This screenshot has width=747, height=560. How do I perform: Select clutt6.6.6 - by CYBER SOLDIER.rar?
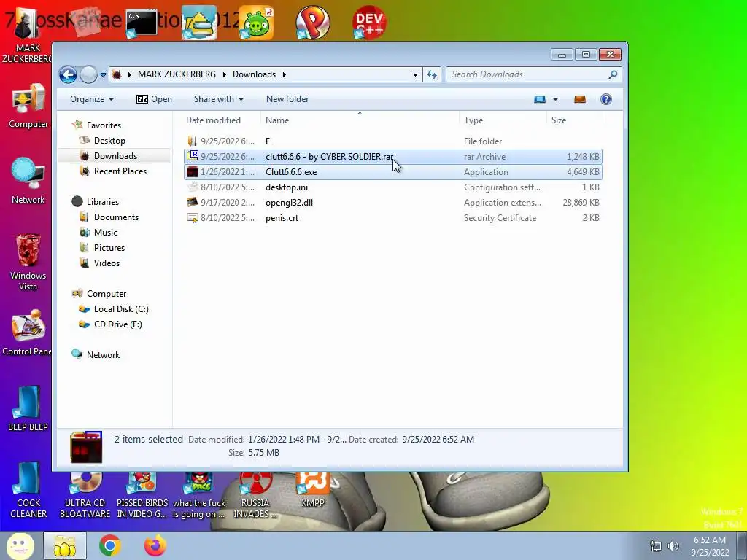tap(393, 157)
